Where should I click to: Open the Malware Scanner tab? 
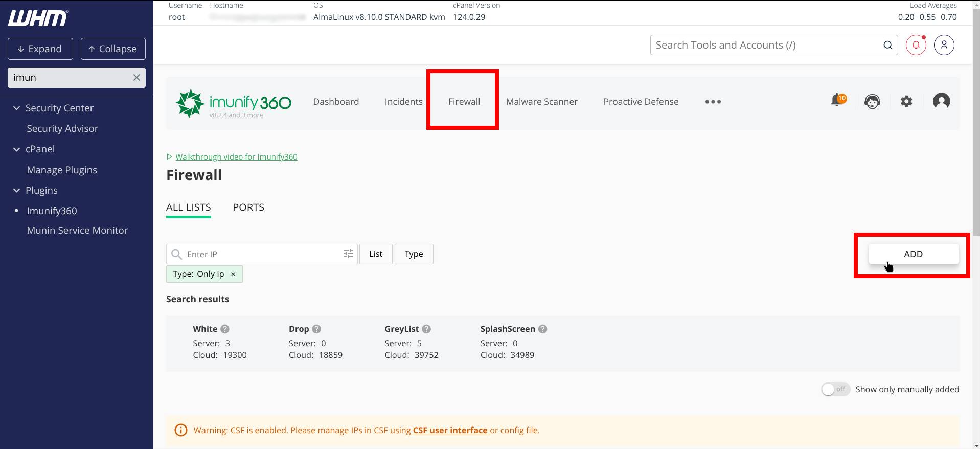coord(542,102)
